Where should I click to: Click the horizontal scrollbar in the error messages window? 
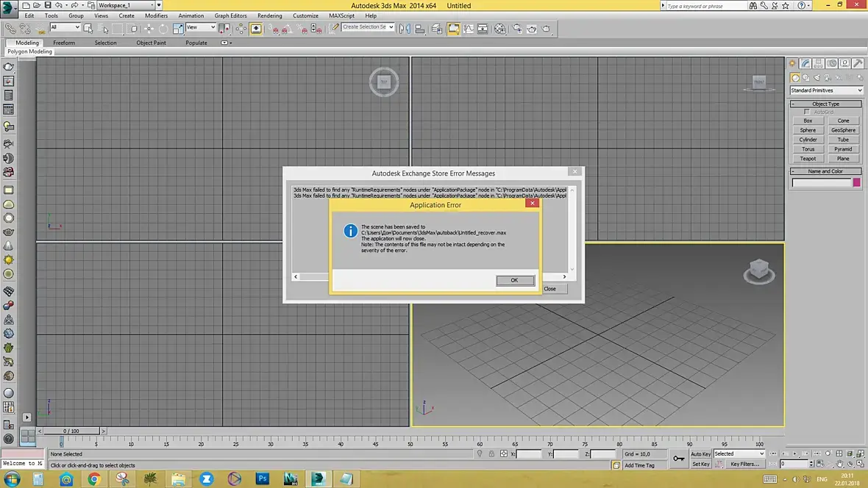click(x=430, y=276)
